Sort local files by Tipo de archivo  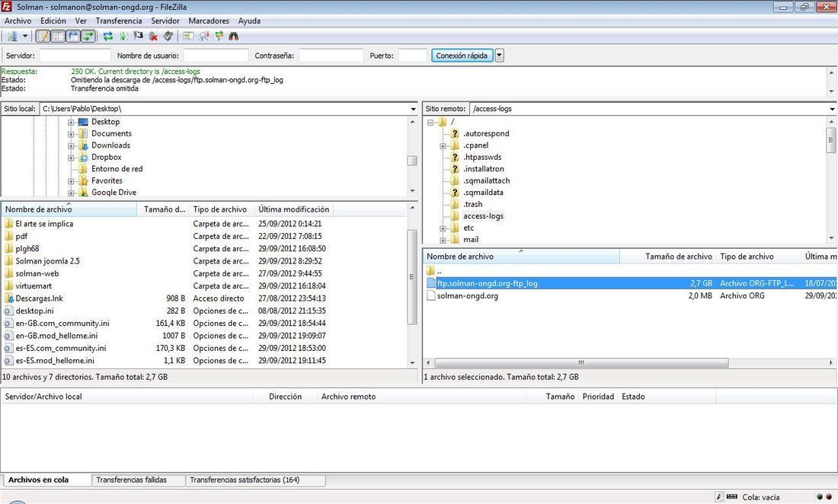(x=222, y=209)
